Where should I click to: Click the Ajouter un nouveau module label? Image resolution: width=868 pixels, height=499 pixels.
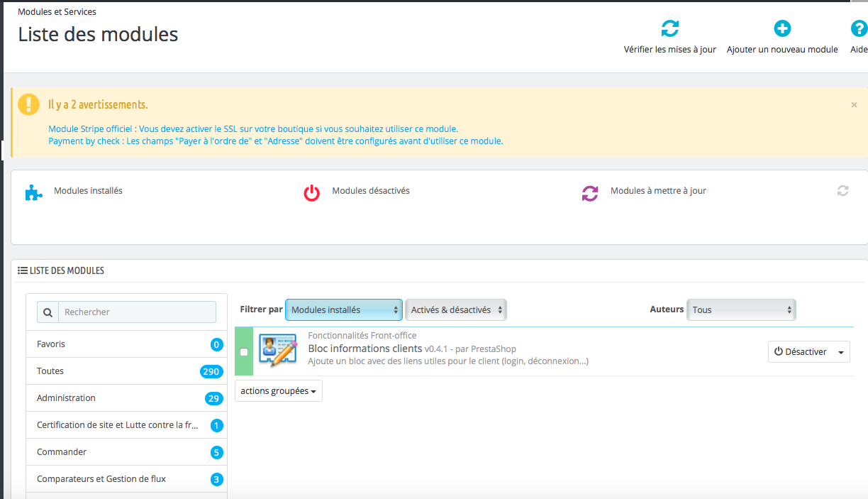(782, 50)
